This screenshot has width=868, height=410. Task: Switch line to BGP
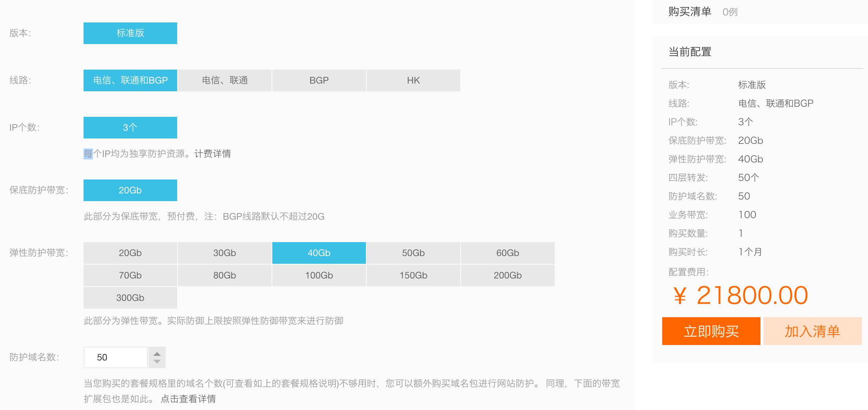(x=319, y=80)
